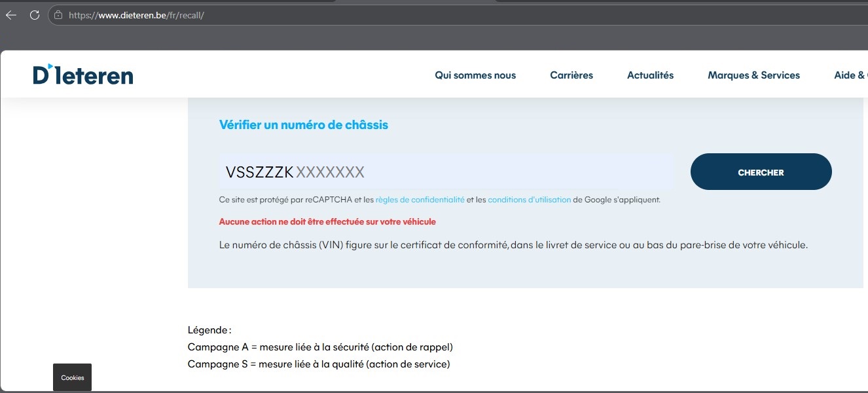Click the Campagne S legend line
Screen dimensions: 868x393
(319, 364)
